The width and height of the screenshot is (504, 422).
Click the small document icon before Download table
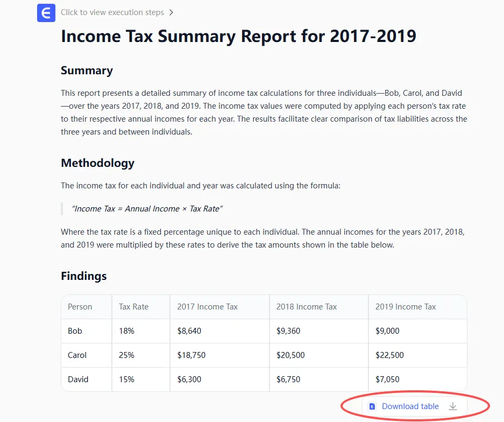(372, 406)
